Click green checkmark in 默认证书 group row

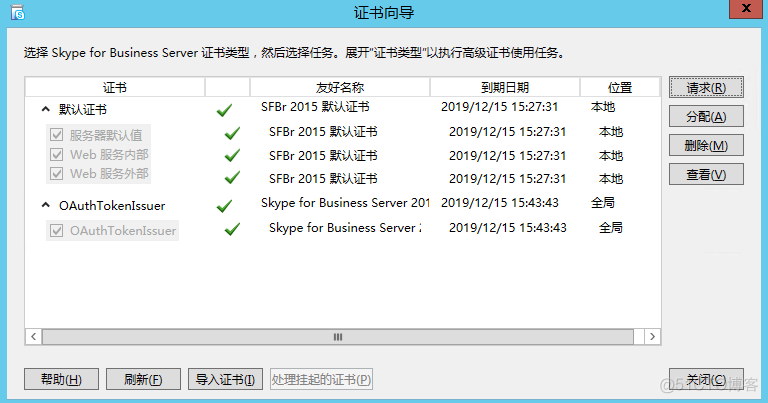click(x=224, y=111)
